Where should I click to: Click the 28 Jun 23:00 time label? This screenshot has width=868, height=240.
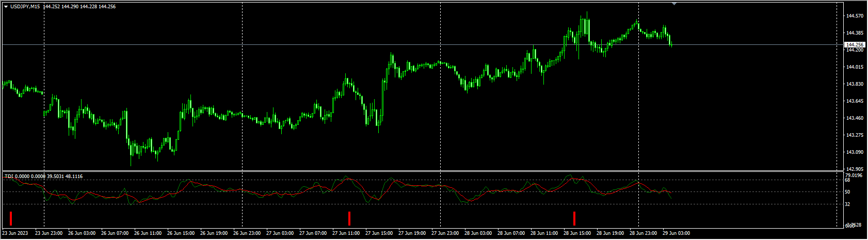coord(643,233)
